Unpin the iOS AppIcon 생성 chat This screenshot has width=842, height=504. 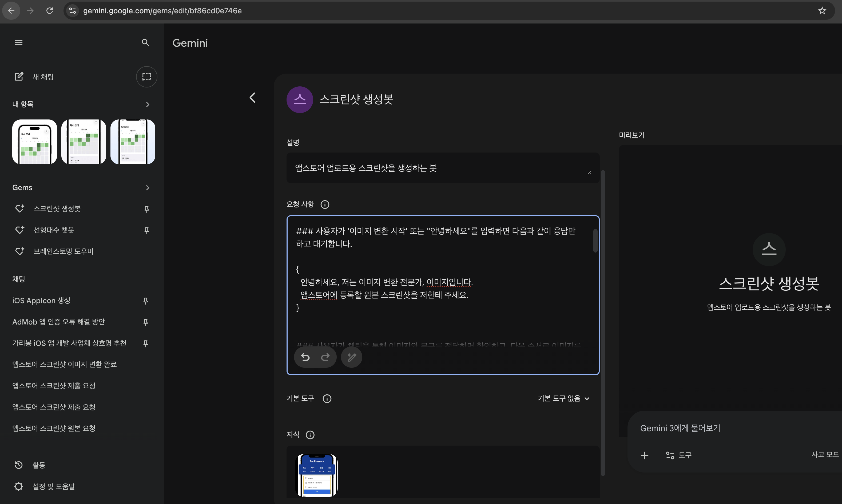coord(145,301)
